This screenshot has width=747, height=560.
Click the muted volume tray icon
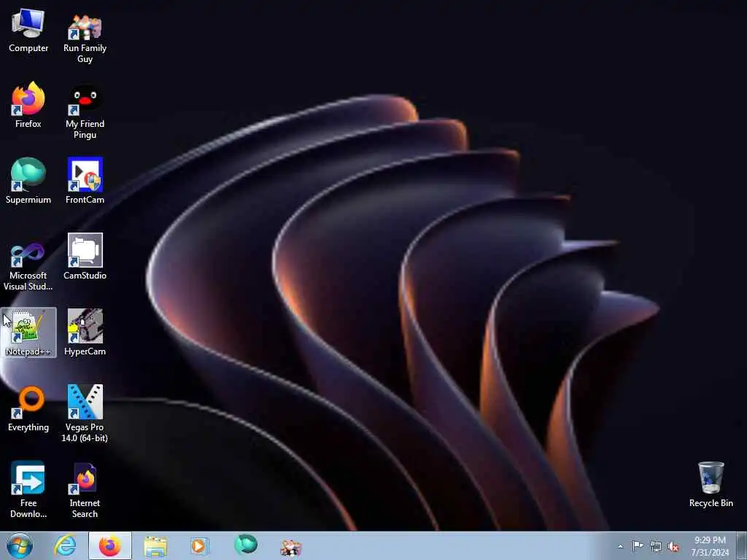pyautogui.click(x=673, y=547)
